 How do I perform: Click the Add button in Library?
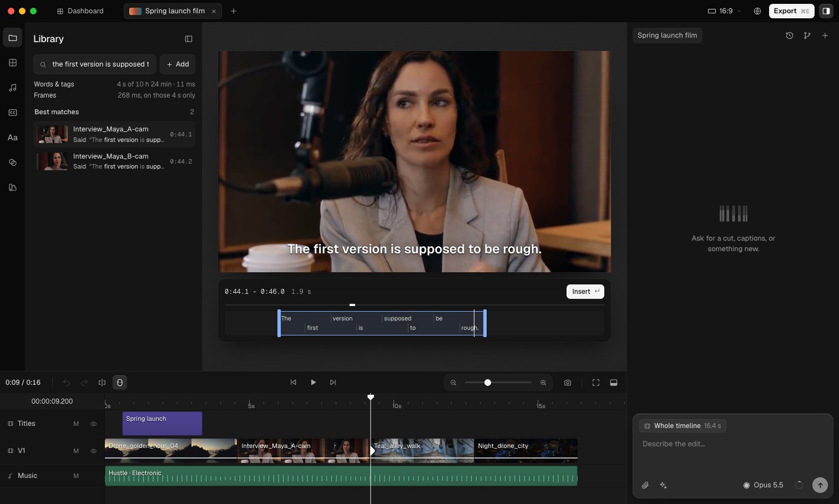(x=178, y=64)
